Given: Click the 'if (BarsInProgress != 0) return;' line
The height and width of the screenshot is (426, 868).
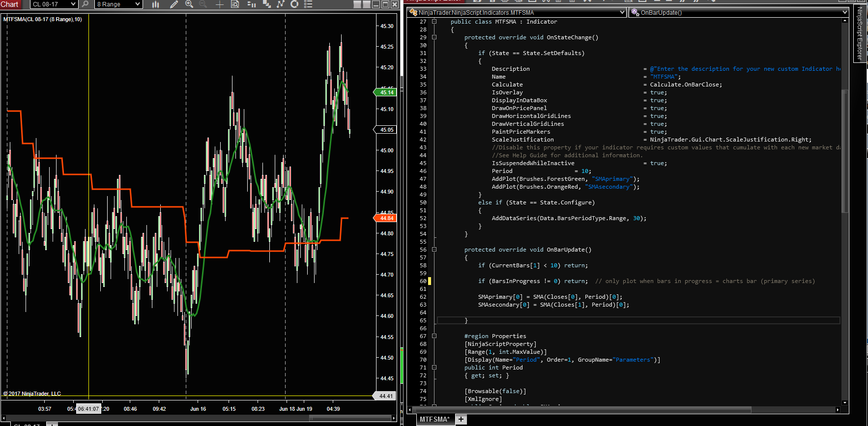Looking at the screenshot, I should [533, 281].
